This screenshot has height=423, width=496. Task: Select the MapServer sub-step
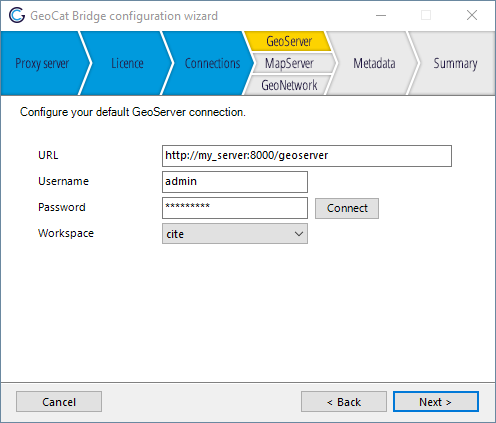click(289, 63)
